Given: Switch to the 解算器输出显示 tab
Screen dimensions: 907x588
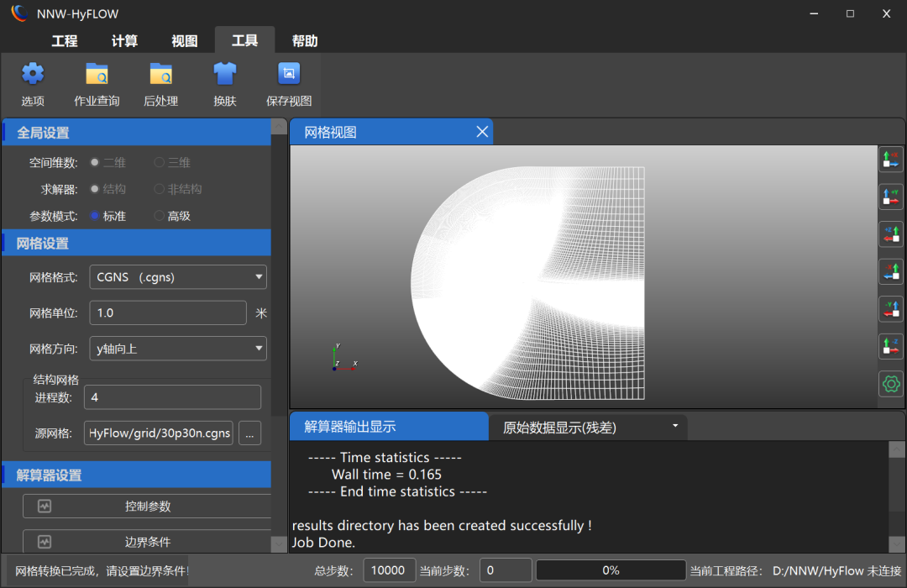Looking at the screenshot, I should (388, 427).
